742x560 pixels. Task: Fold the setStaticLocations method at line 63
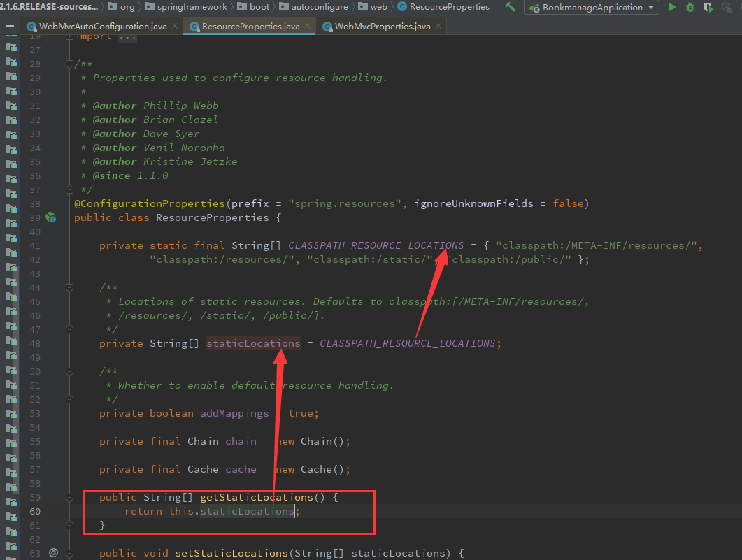[69, 553]
